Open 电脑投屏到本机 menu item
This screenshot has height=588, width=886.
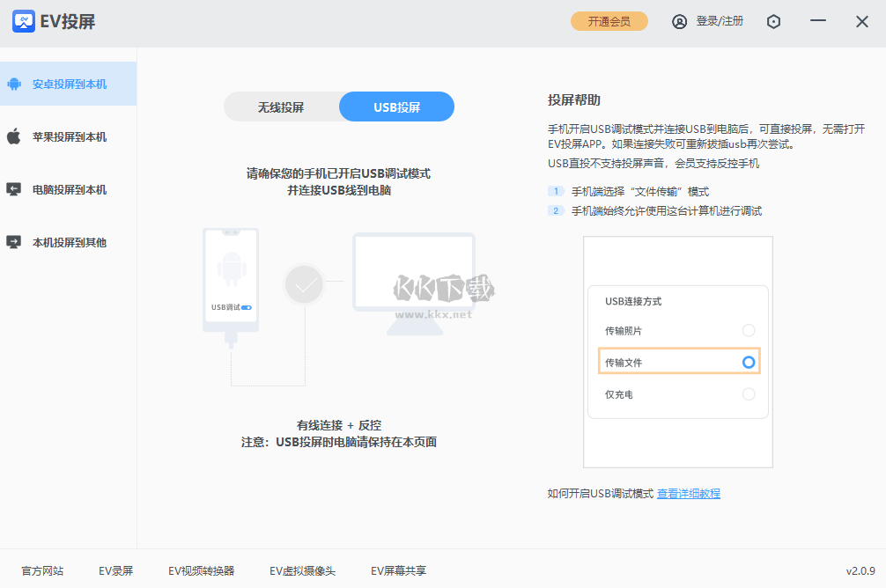(69, 190)
